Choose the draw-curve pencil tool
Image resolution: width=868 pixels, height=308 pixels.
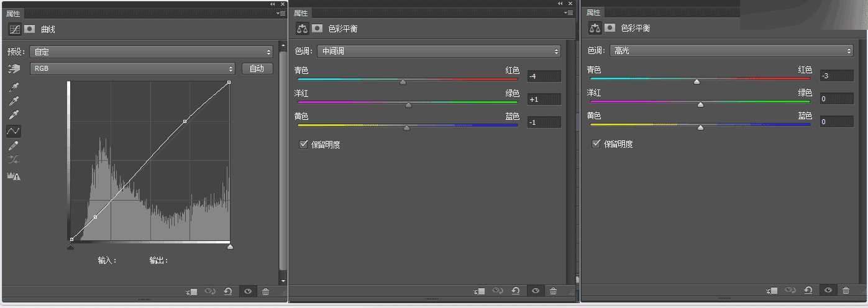(14, 145)
